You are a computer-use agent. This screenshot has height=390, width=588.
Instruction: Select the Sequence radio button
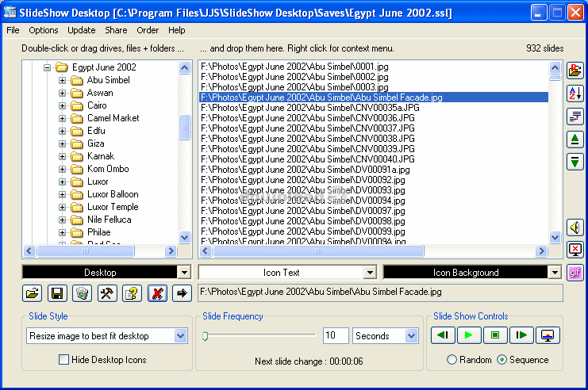tap(502, 360)
